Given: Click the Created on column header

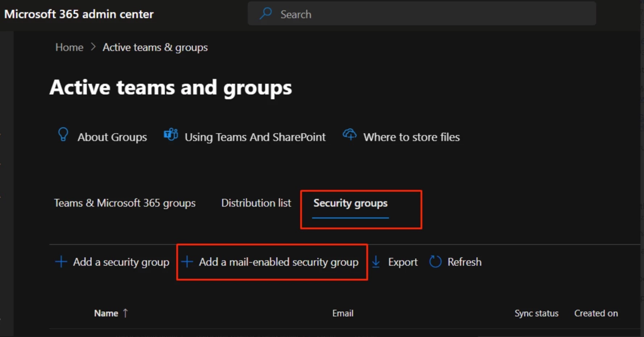Looking at the screenshot, I should coord(596,313).
